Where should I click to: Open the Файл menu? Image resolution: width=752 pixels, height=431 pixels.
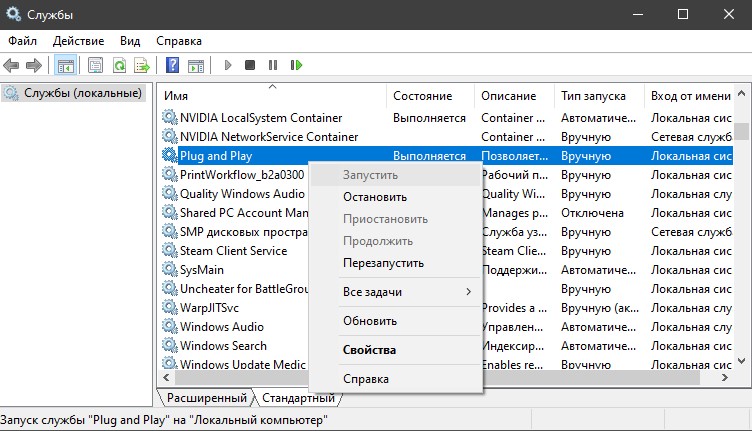click(23, 41)
